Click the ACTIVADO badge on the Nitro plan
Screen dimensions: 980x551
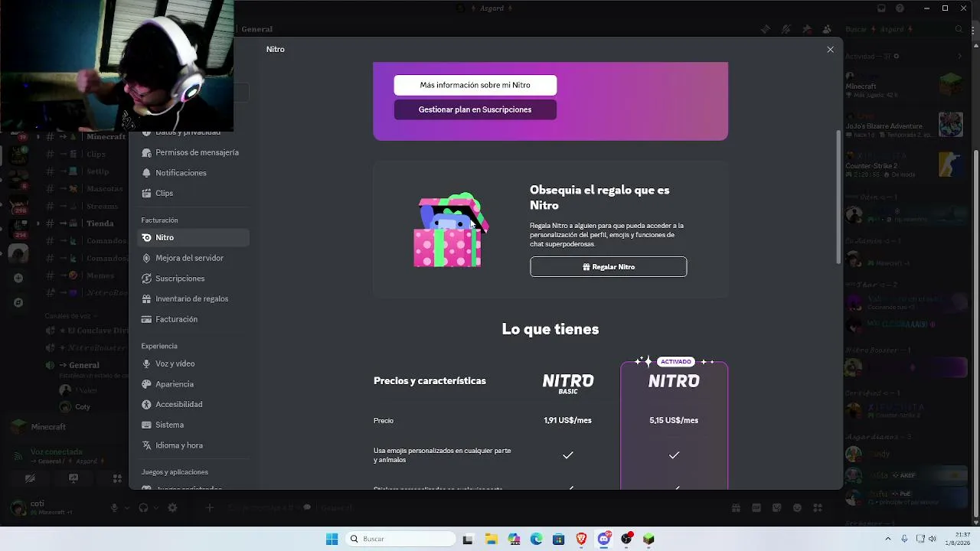pyautogui.click(x=675, y=361)
